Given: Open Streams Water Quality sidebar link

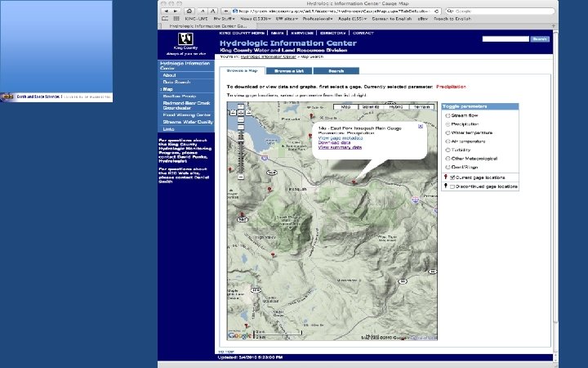Looking at the screenshot, I should [x=188, y=122].
